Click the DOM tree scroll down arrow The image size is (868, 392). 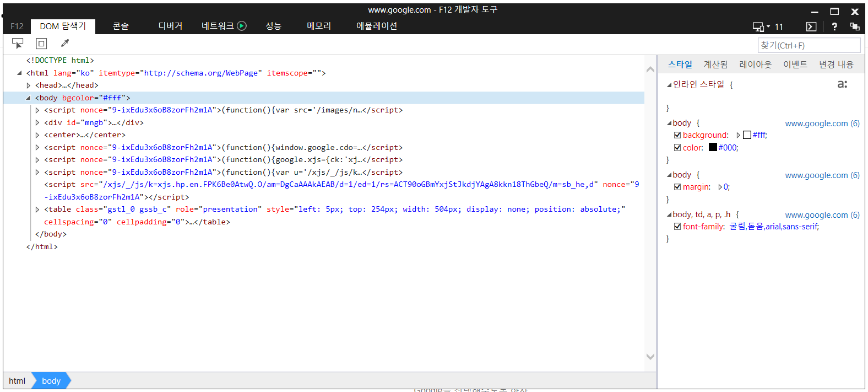[x=650, y=357]
